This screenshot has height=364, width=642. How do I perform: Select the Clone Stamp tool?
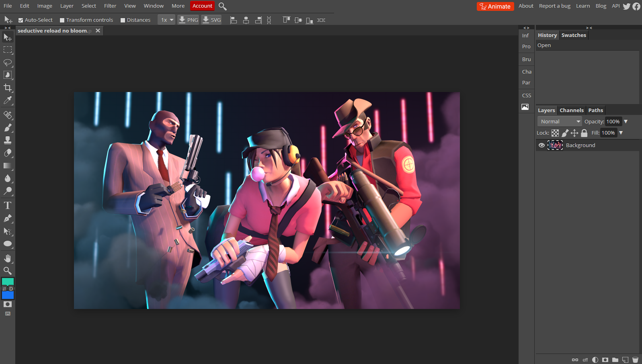click(8, 140)
